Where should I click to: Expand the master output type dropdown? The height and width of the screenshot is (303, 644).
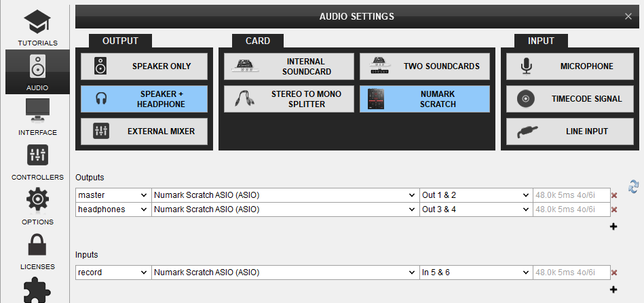point(113,195)
